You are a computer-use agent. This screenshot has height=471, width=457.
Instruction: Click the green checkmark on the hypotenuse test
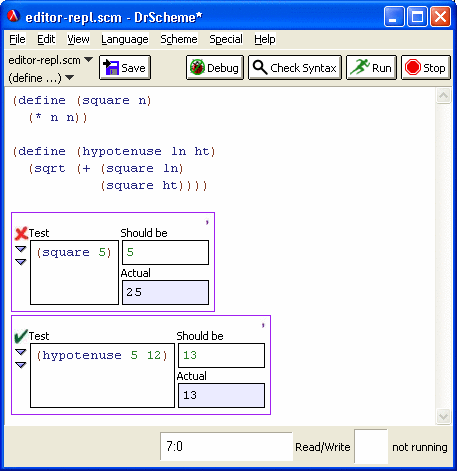pyautogui.click(x=21, y=336)
